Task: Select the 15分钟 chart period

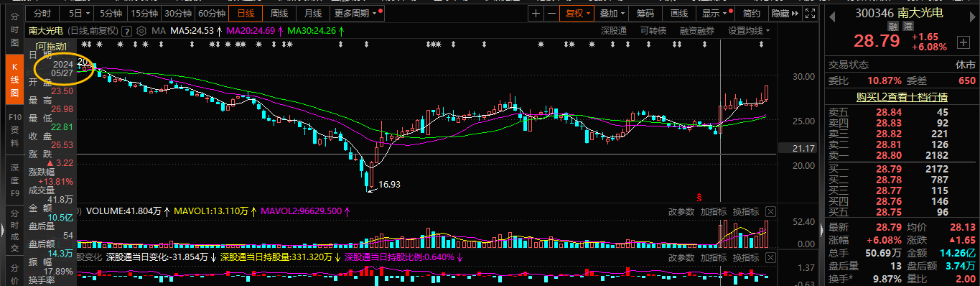Action: [144, 13]
